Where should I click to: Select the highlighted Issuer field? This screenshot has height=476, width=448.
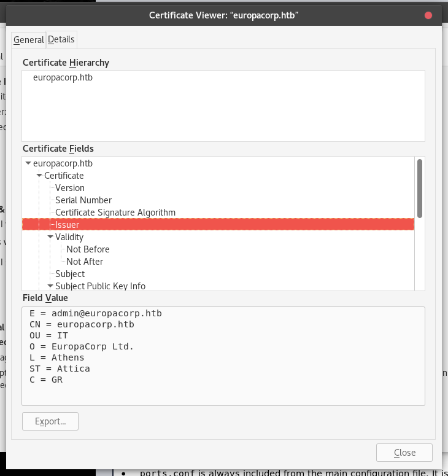[x=218, y=225]
